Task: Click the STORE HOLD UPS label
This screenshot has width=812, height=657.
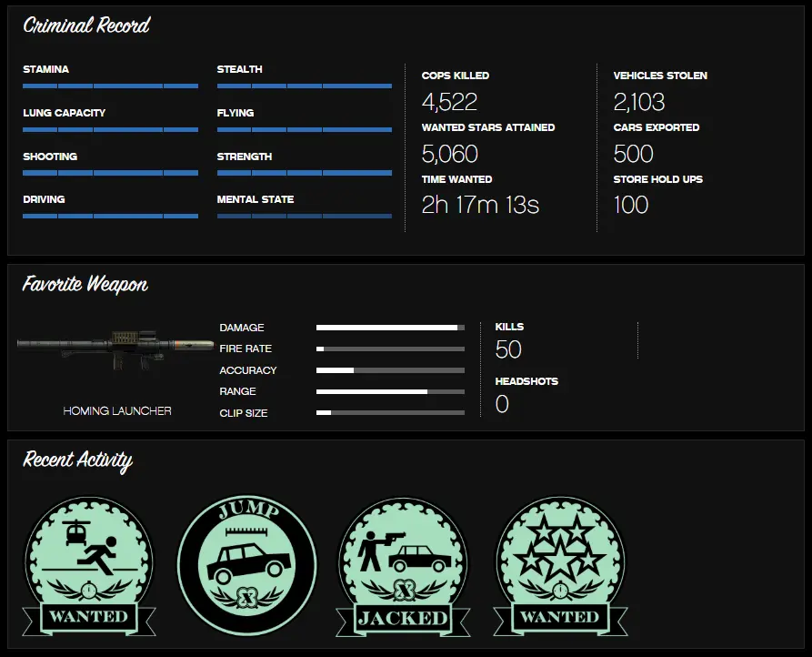Action: (658, 179)
